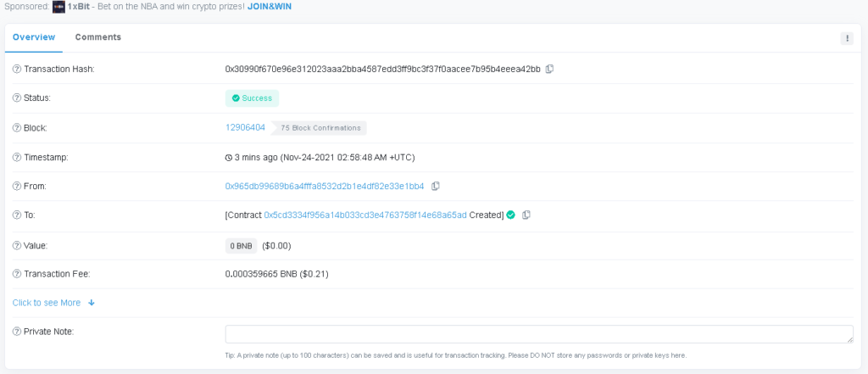Click the Private Note tip text

tap(455, 355)
